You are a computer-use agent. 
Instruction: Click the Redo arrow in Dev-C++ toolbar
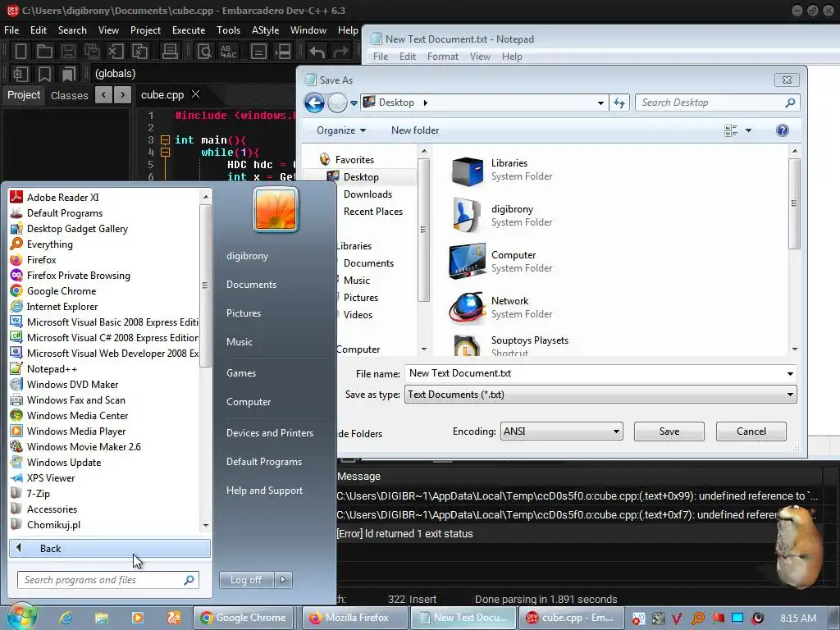(x=340, y=52)
